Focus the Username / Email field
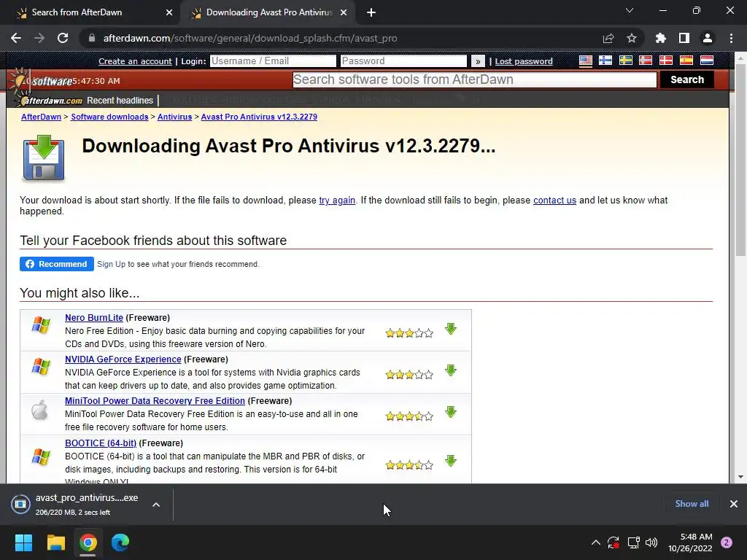The height and width of the screenshot is (560, 747). coord(273,61)
